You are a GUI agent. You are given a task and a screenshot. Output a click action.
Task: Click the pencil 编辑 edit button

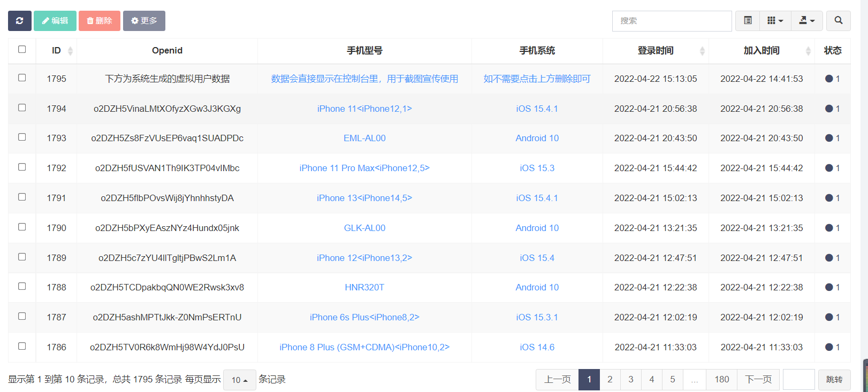[x=55, y=21]
